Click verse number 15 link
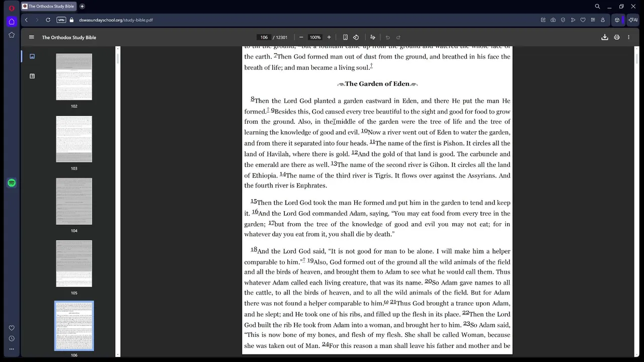The height and width of the screenshot is (362, 644). (x=254, y=201)
